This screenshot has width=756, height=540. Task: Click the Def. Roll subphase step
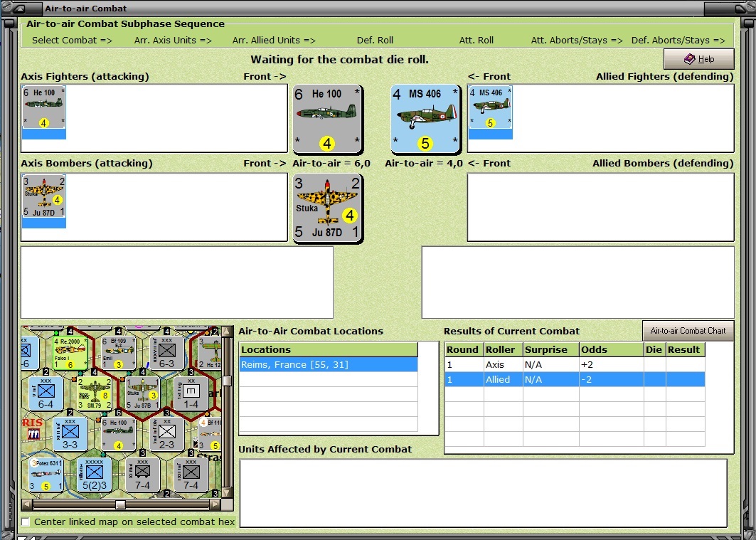tap(375, 40)
